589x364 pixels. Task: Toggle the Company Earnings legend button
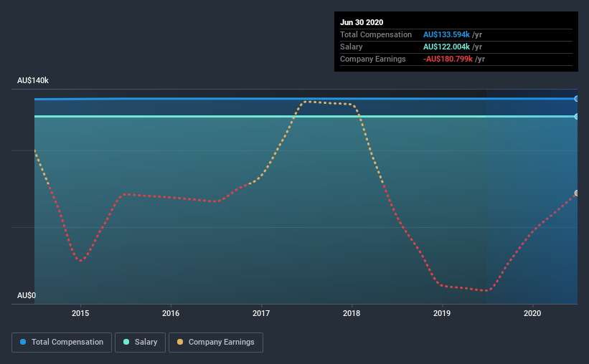[x=216, y=343]
